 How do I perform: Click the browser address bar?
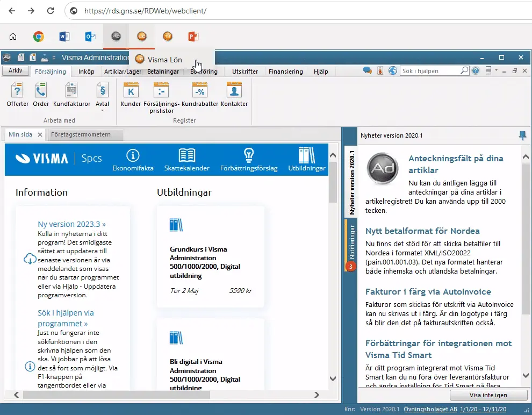point(299,11)
